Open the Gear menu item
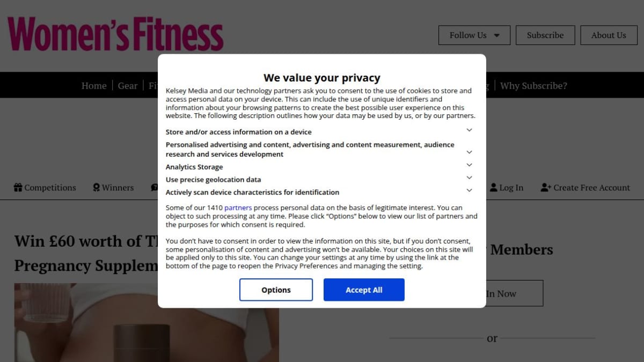 (128, 86)
